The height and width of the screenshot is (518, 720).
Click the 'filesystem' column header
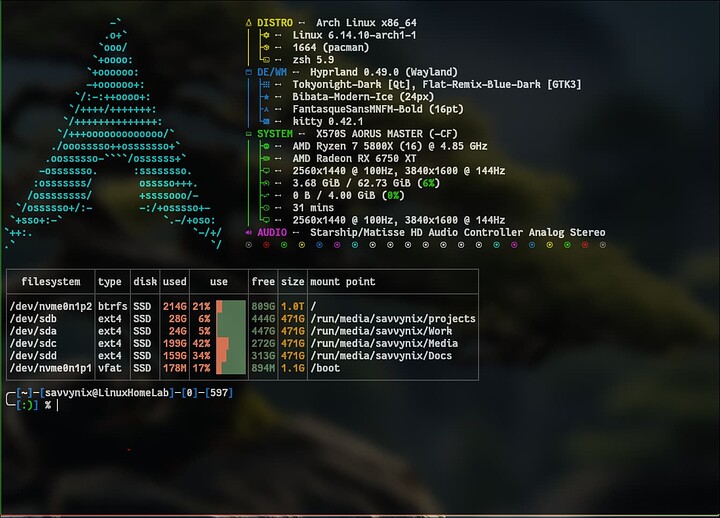(x=51, y=282)
